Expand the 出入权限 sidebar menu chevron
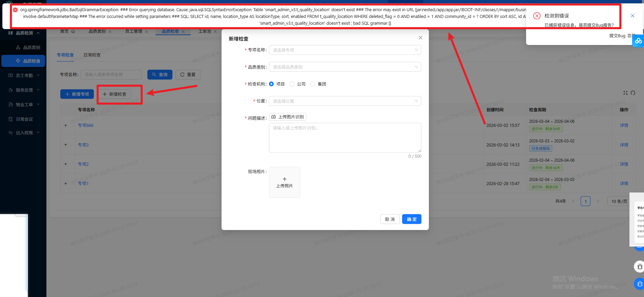The width and height of the screenshot is (644, 297). click(38, 132)
